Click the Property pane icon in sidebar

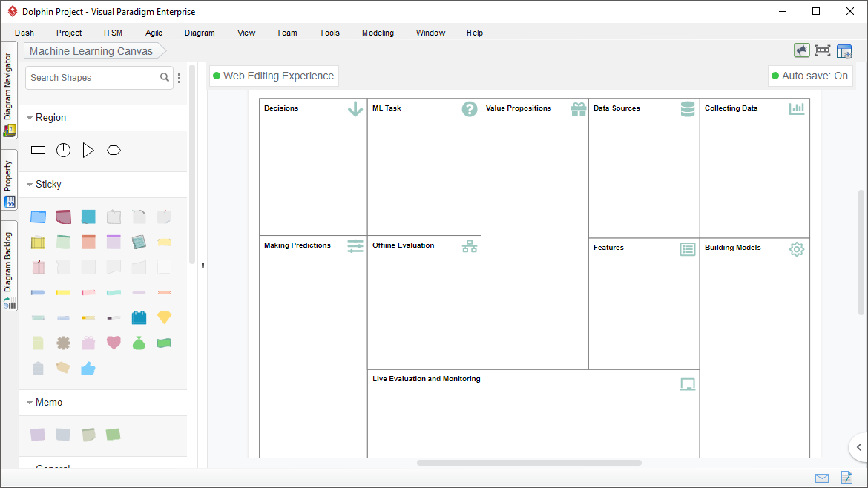(10, 201)
